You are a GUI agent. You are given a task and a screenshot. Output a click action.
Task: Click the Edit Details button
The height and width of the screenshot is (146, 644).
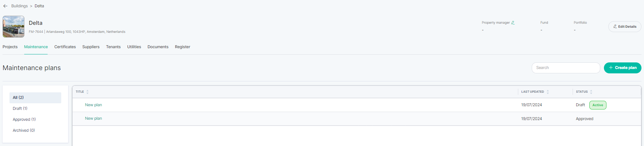625,27
